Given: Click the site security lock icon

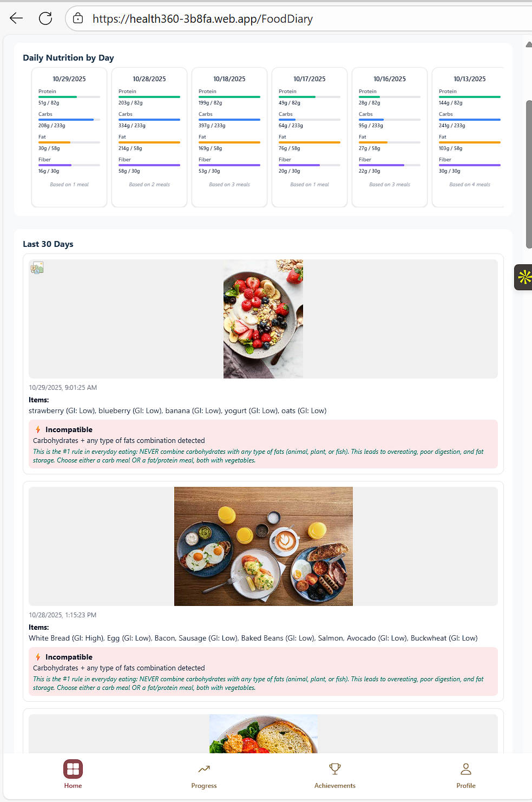Looking at the screenshot, I should [x=78, y=18].
